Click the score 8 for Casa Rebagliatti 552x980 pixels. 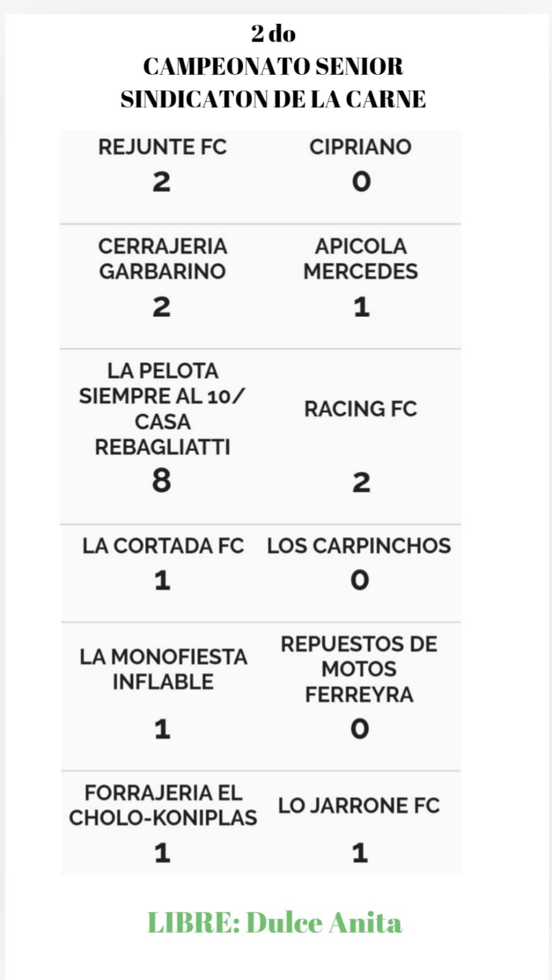click(x=162, y=481)
